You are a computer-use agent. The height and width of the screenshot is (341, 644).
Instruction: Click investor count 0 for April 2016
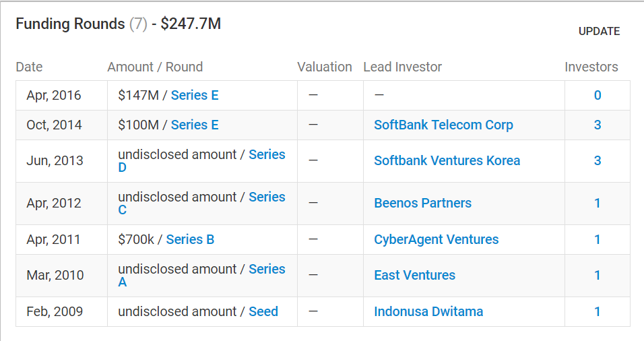coord(598,96)
